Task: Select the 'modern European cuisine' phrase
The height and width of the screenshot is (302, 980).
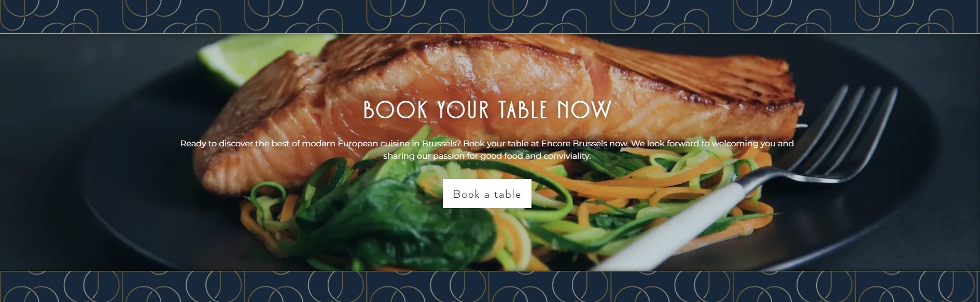Action: [356, 143]
